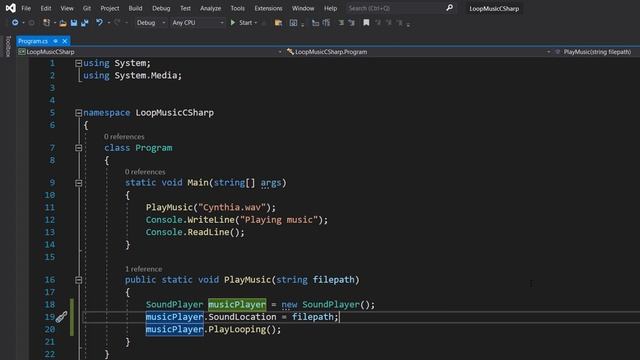Collapse the class Program block

(78, 148)
